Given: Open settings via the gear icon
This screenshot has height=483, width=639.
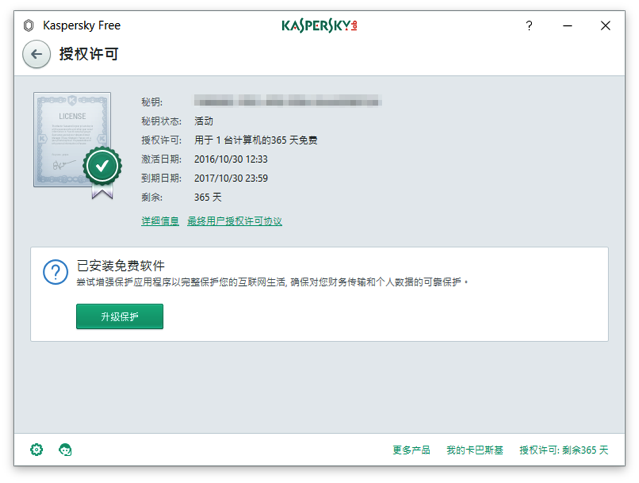Looking at the screenshot, I should coord(37,450).
